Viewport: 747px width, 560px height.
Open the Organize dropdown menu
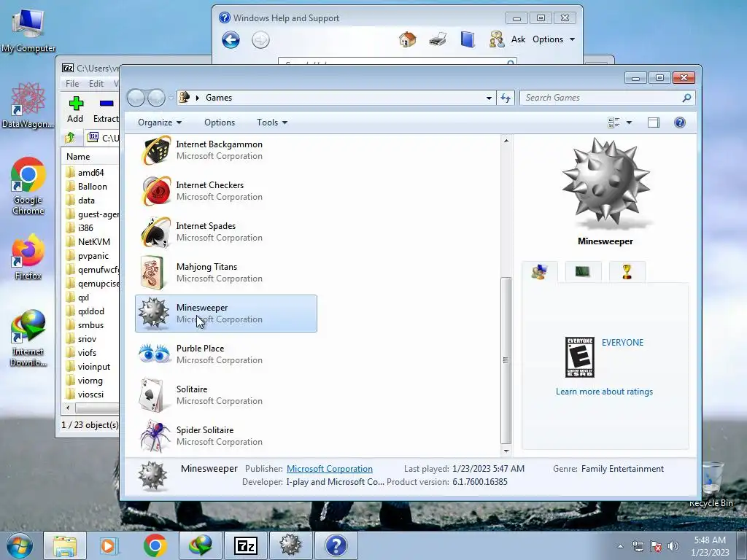pos(160,122)
